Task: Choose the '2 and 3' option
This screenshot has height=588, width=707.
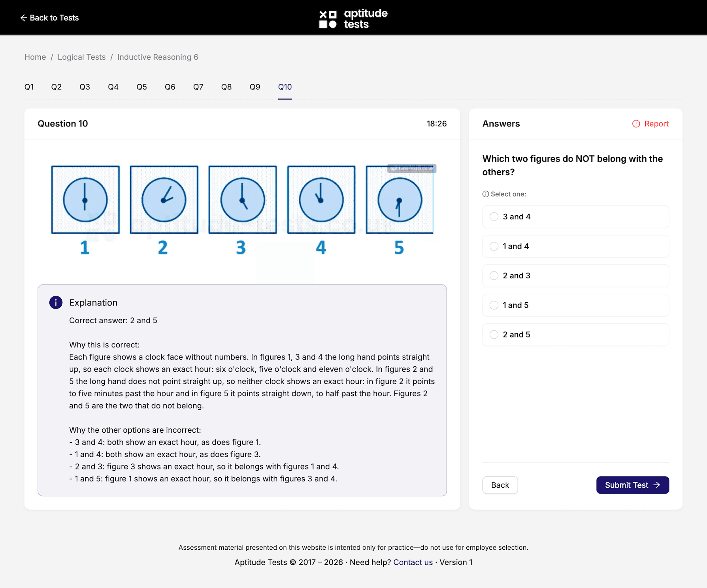Action: tap(575, 275)
